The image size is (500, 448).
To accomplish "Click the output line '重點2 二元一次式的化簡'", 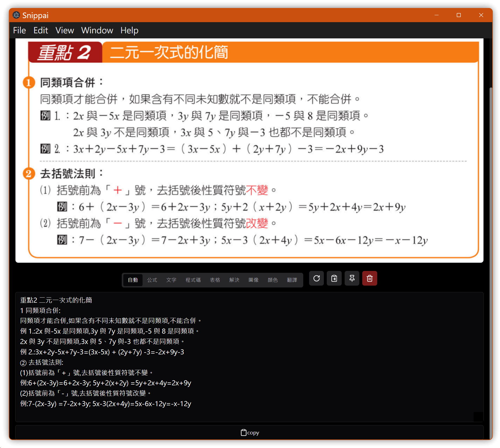I will (56, 300).
